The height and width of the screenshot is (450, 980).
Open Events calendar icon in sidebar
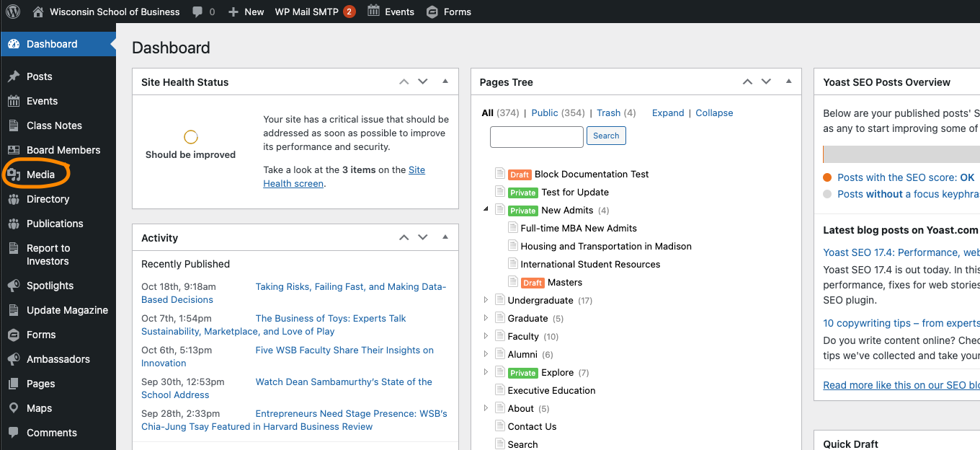coord(14,101)
